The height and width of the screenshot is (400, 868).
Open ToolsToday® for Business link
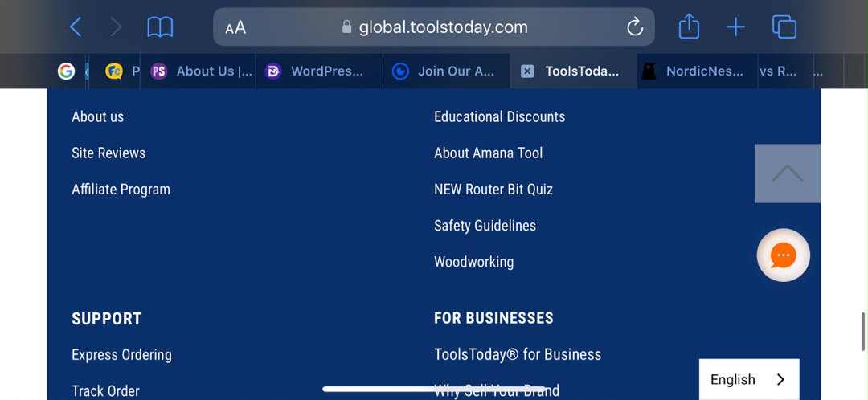pyautogui.click(x=518, y=354)
